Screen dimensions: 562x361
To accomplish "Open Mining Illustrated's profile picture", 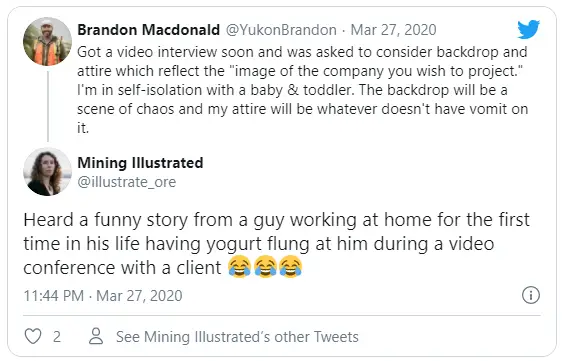I will pos(47,172).
